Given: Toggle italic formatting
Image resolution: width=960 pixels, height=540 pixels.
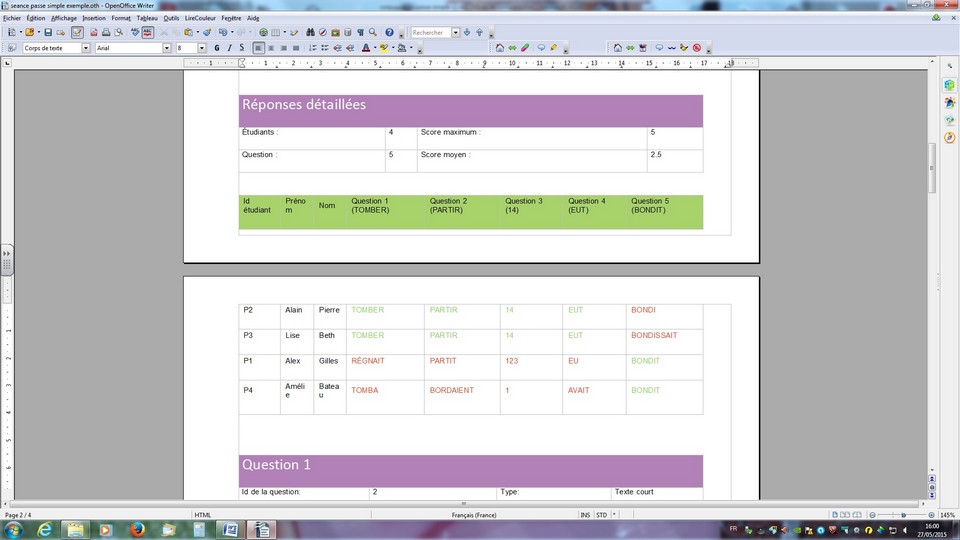Looking at the screenshot, I should pos(229,47).
